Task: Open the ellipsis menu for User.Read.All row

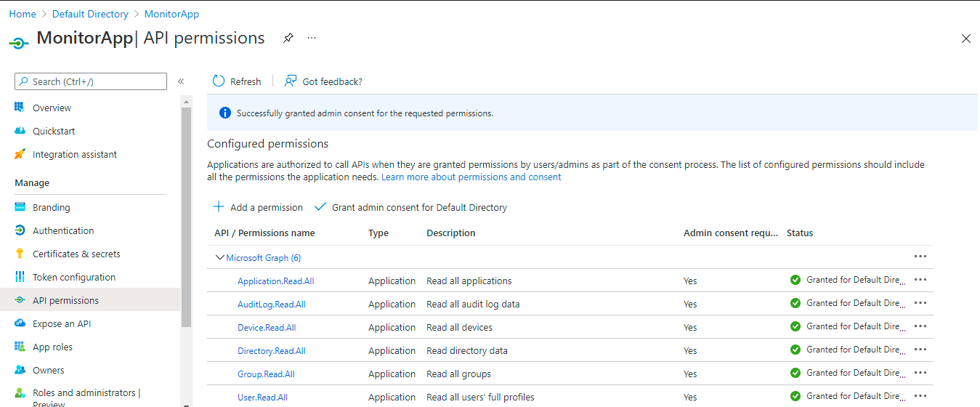Action: pyautogui.click(x=920, y=396)
